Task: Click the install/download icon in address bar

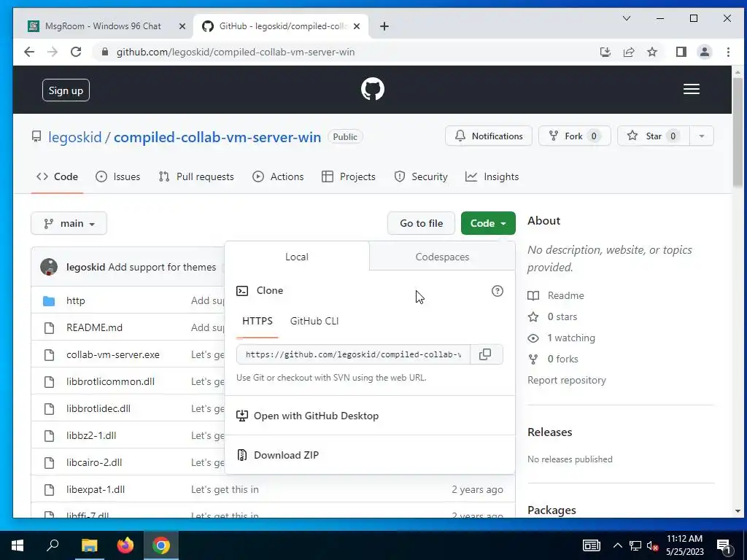Action: coord(605,52)
